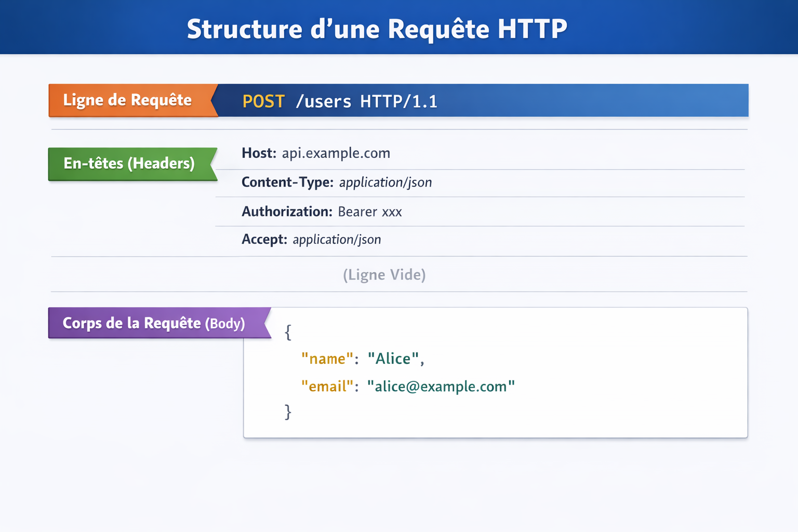798x532 pixels.
Task: Click the "email" key in the JSON body
Action: [327, 387]
